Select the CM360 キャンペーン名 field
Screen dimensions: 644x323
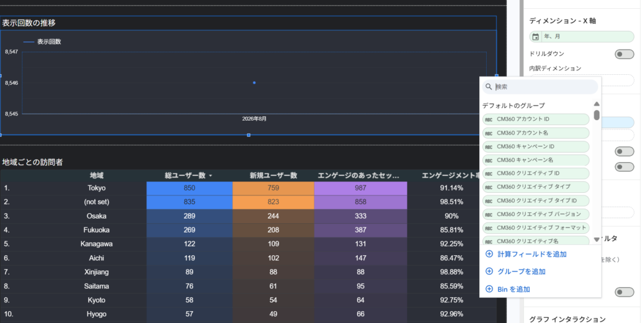(x=536, y=160)
